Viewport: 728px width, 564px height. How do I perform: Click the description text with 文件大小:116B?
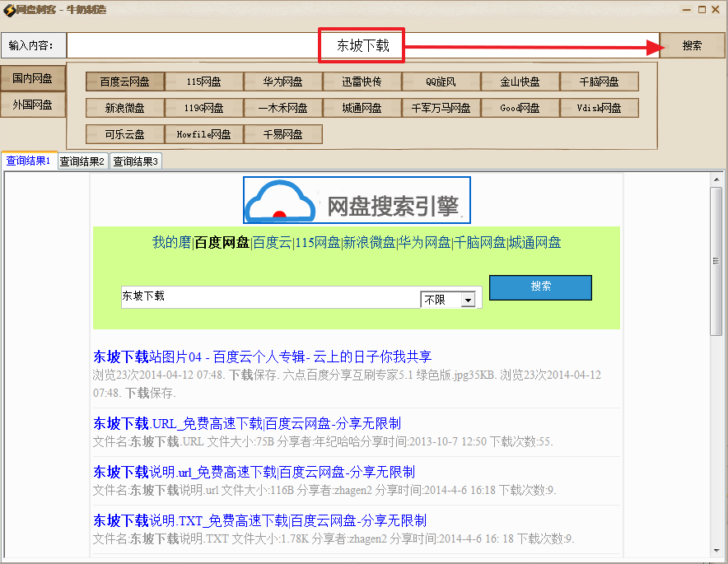click(x=324, y=490)
